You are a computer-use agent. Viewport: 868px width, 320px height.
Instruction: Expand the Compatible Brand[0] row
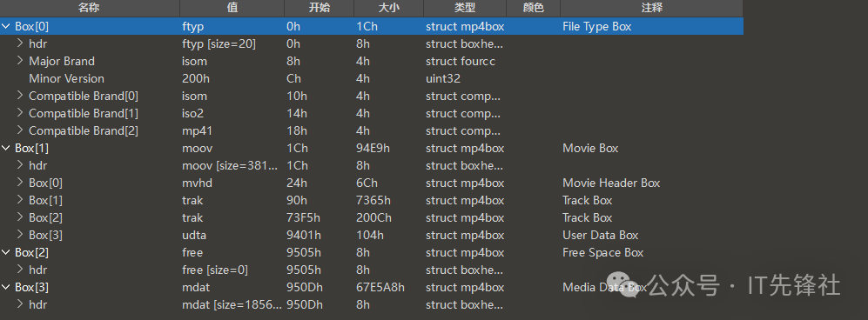tap(20, 96)
